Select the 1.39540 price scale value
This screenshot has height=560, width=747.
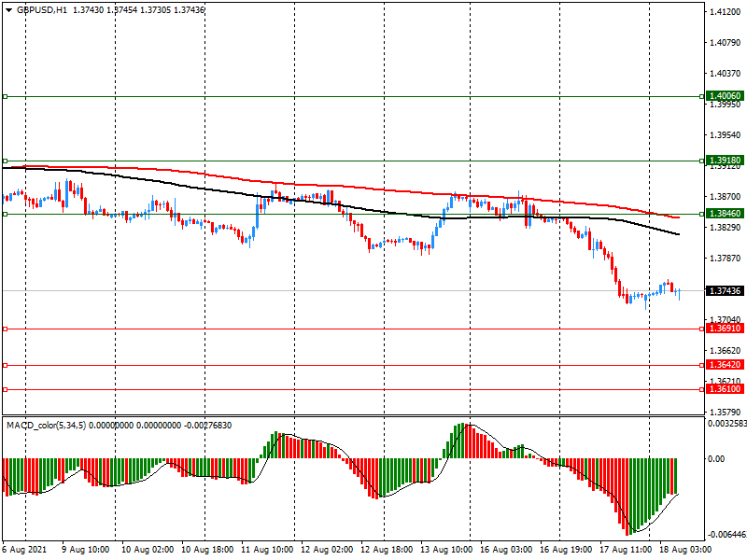point(726,135)
